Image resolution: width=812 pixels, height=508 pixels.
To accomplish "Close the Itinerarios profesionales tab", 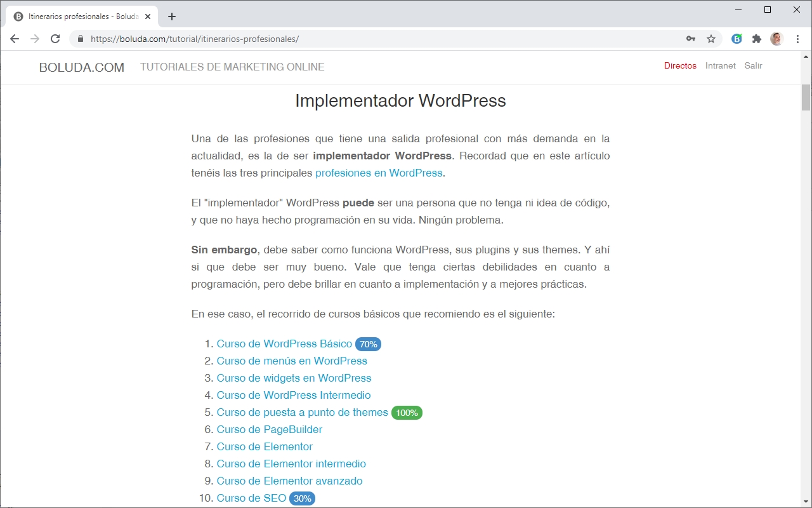I will pos(148,17).
